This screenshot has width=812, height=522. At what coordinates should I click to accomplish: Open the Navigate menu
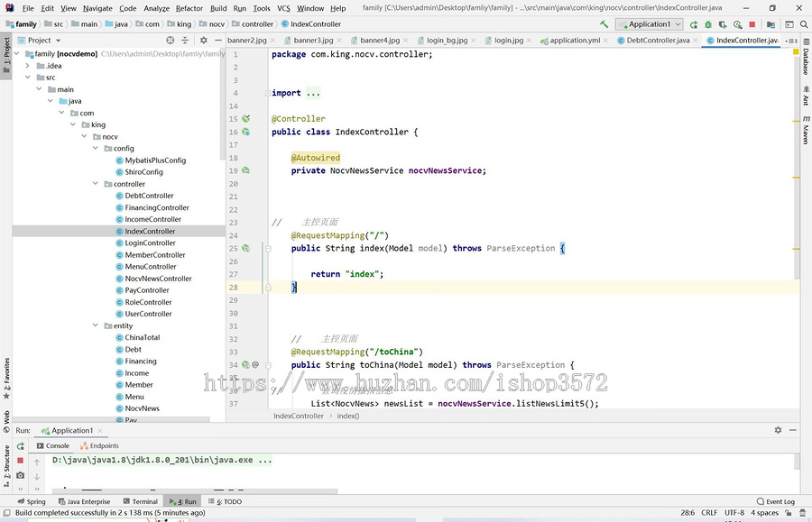(x=97, y=8)
